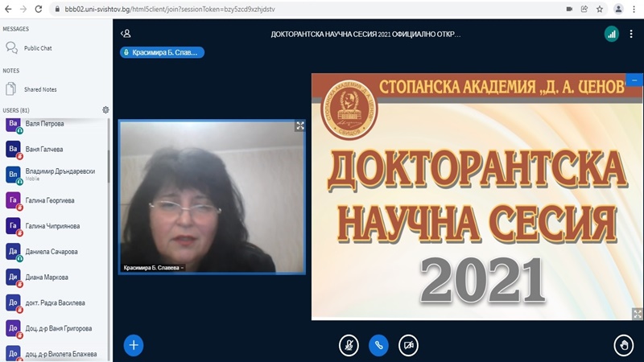Viewport: 644px width, 362px height.
Task: Open the browser profile avatar
Action: click(618, 9)
